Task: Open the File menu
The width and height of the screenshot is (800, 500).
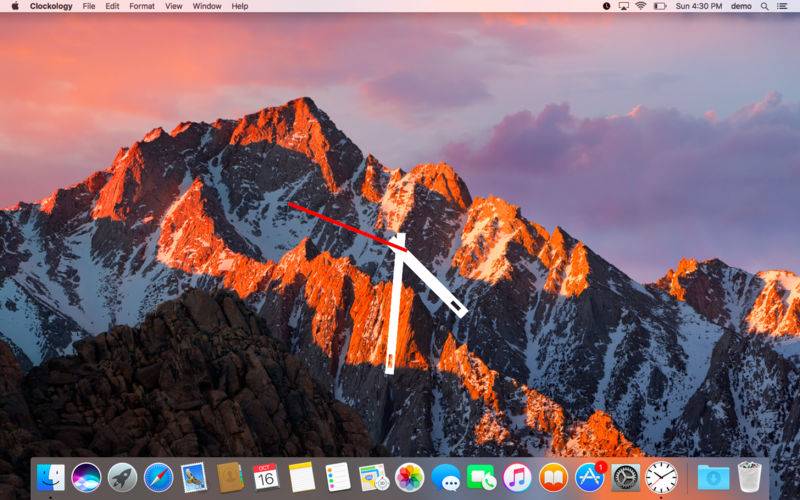Action: (x=89, y=6)
